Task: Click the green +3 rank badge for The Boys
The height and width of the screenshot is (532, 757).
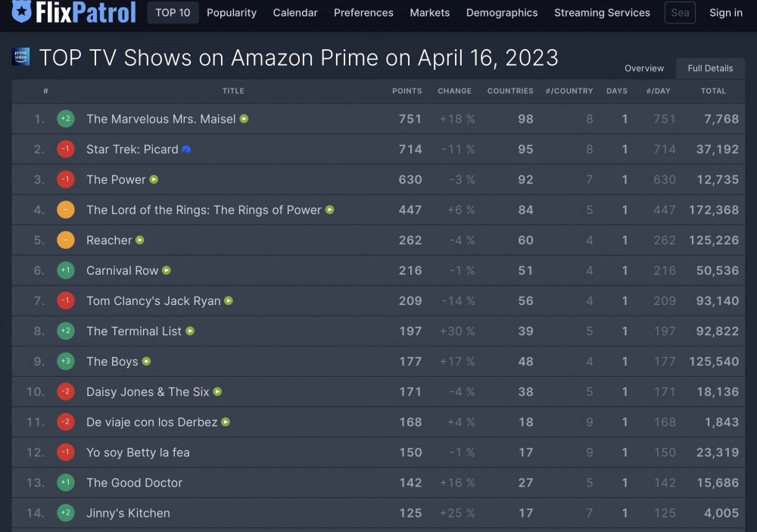Action: coord(66,361)
